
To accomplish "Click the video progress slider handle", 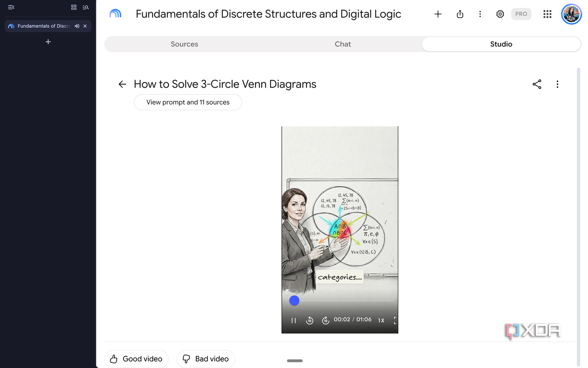I will [x=294, y=300].
